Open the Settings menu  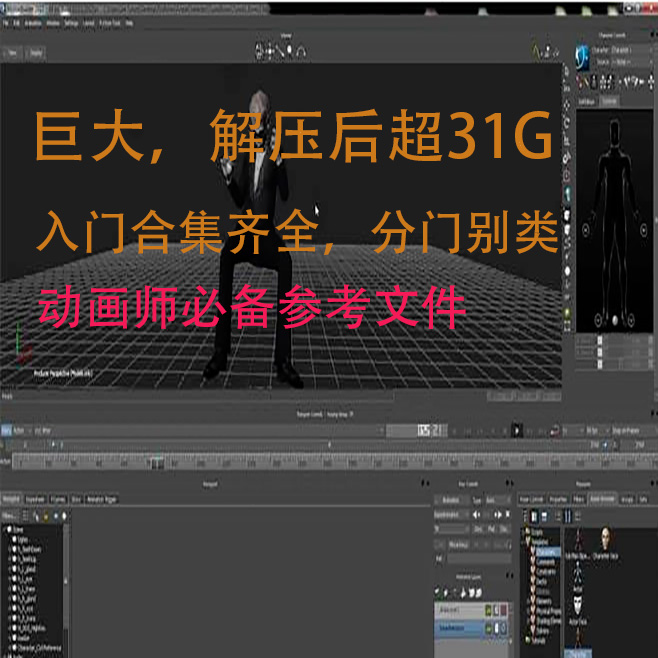point(71,23)
